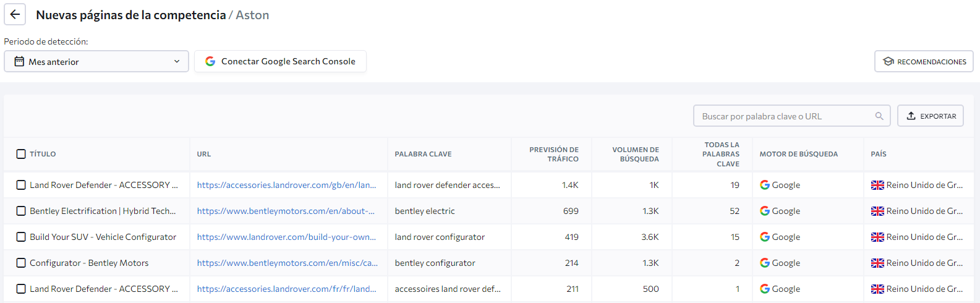Toggle the select-all TÍTULO checkbox
Image resolution: width=980 pixels, height=303 pixels.
pos(21,154)
